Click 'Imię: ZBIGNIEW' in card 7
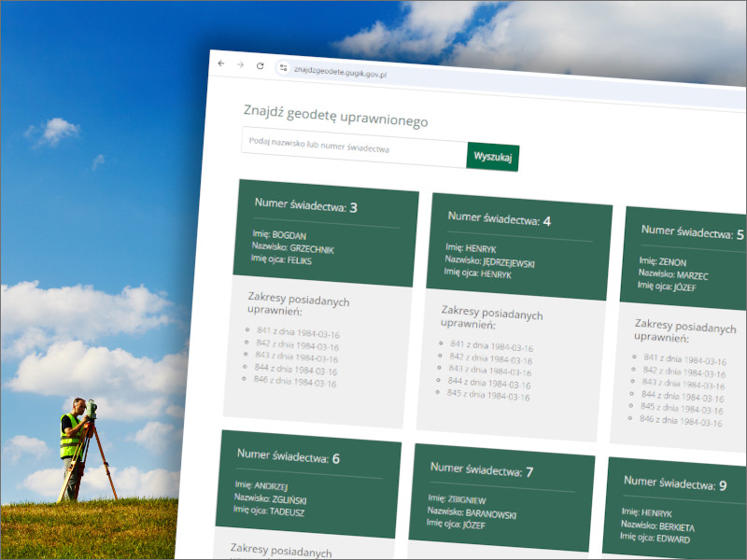 click(x=457, y=499)
